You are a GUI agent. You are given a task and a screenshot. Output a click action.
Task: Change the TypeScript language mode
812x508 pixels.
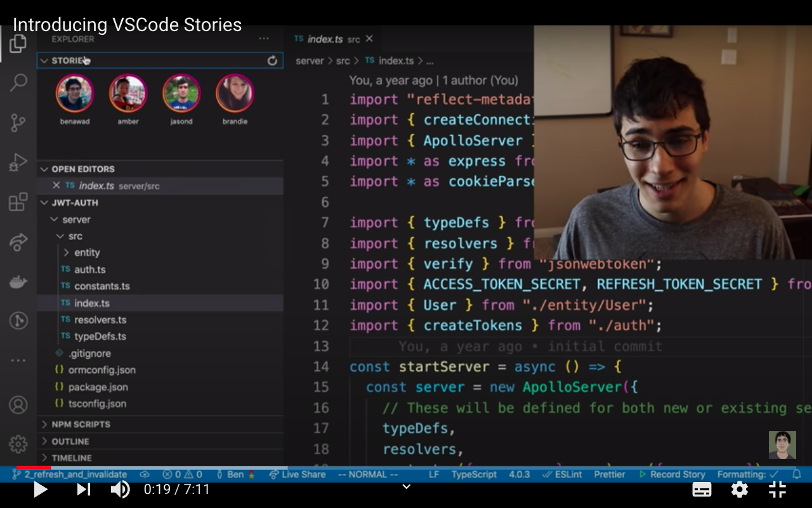coord(474,474)
